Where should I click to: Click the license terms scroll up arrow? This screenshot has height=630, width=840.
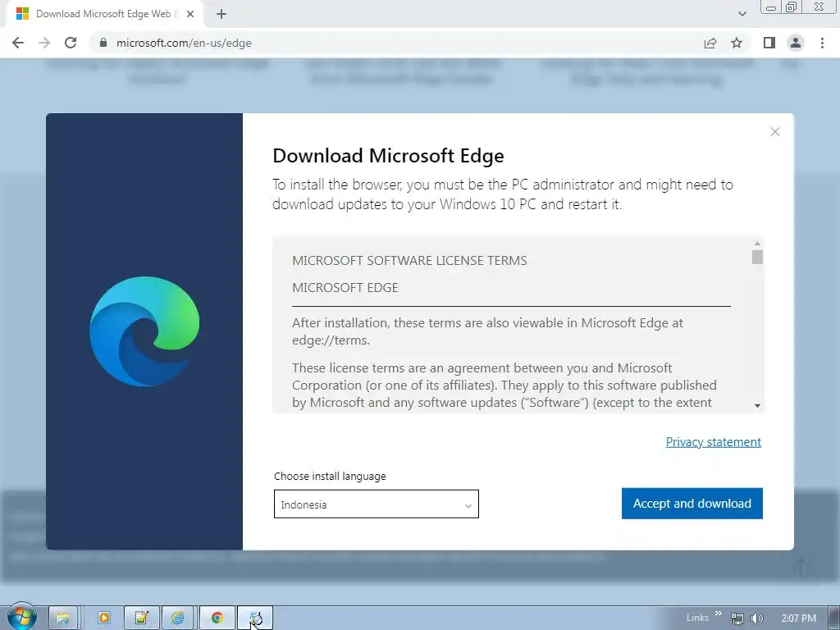click(x=757, y=243)
